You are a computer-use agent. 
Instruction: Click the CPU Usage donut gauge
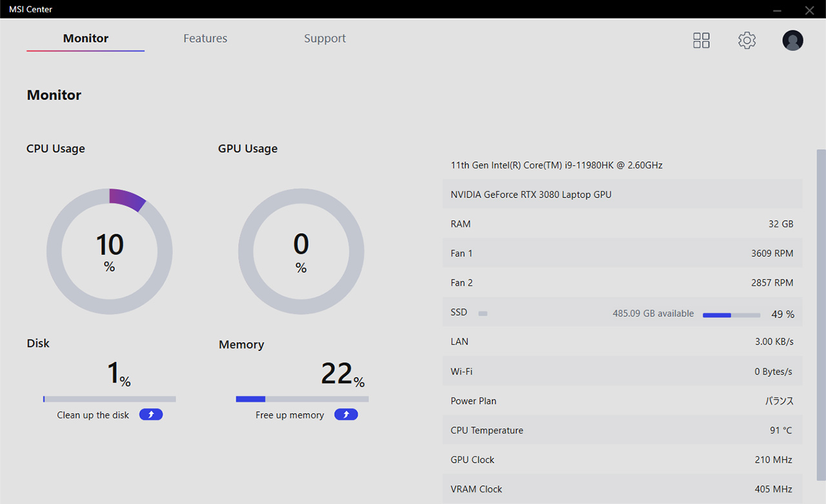pos(109,252)
